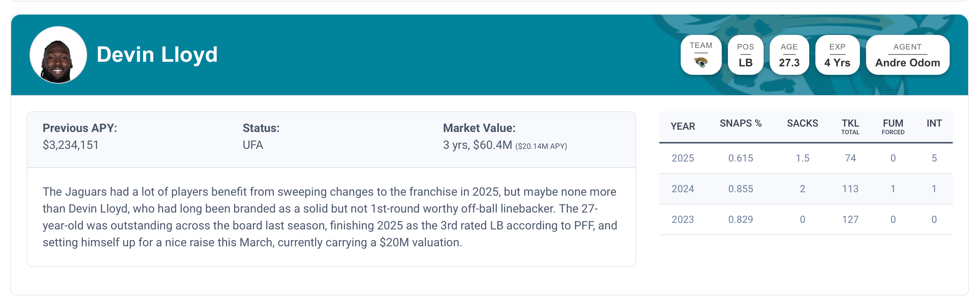Click the SNAPS % column header
Image resolution: width=980 pixels, height=300 pixels.
(740, 124)
